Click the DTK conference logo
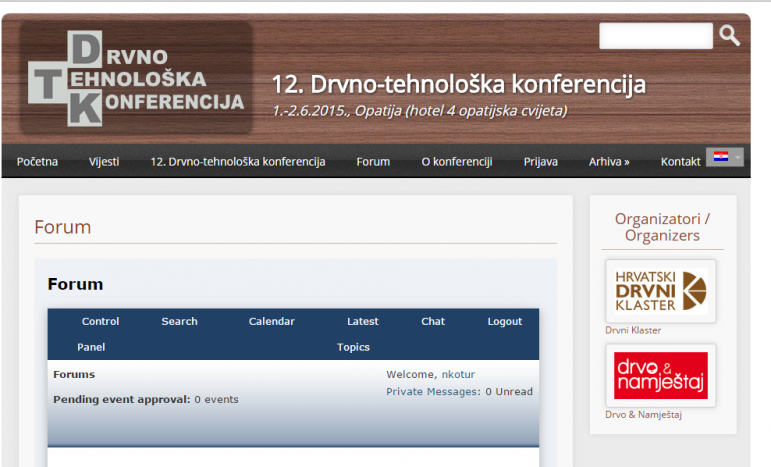The width and height of the screenshot is (771, 467). coord(136,79)
